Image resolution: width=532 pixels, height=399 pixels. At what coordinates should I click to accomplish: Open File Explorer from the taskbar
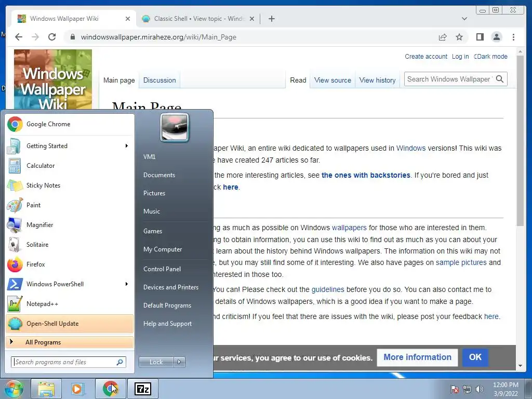coord(46,389)
